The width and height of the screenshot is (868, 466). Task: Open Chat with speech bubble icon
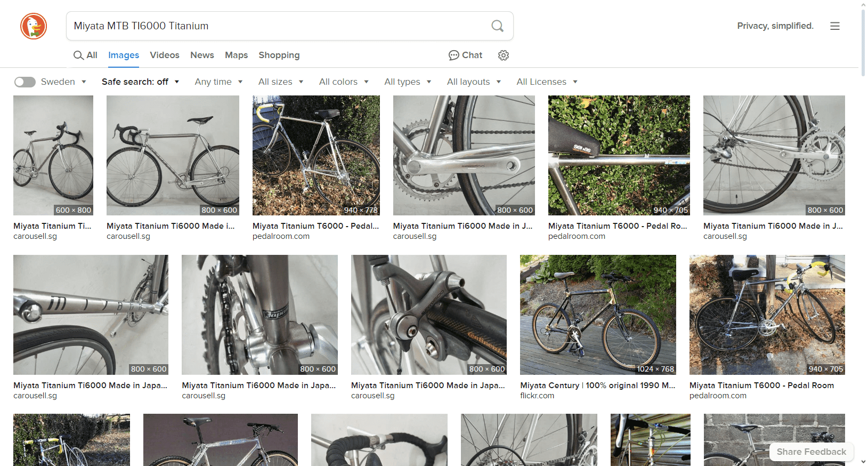(465, 55)
